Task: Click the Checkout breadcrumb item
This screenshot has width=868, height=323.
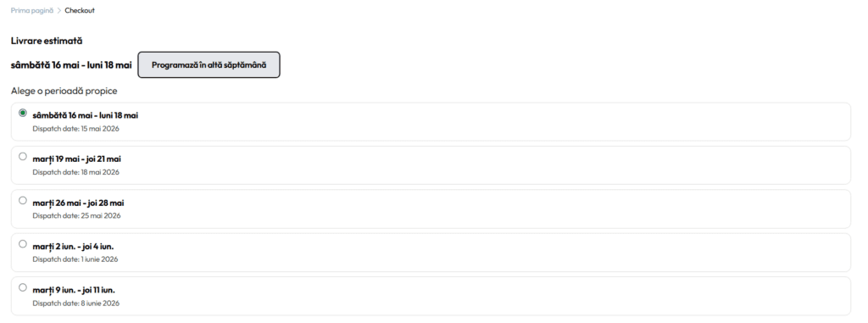Action: coord(80,10)
